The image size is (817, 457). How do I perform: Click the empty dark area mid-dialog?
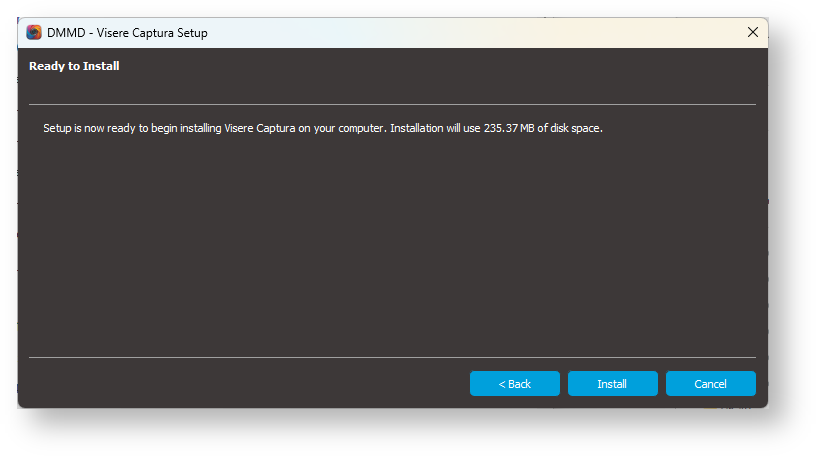tap(392, 240)
